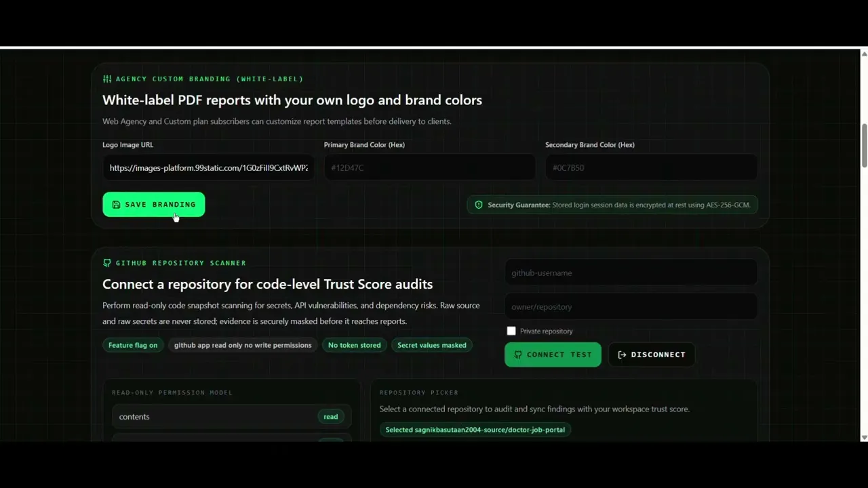Click Selected sagnikbasutaan2004-source/doctor-job-portal tag
This screenshot has width=868, height=488.
click(x=475, y=430)
